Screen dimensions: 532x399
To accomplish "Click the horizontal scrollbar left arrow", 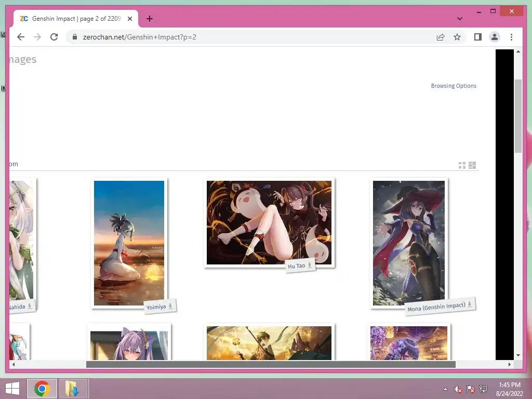I will [13, 364].
